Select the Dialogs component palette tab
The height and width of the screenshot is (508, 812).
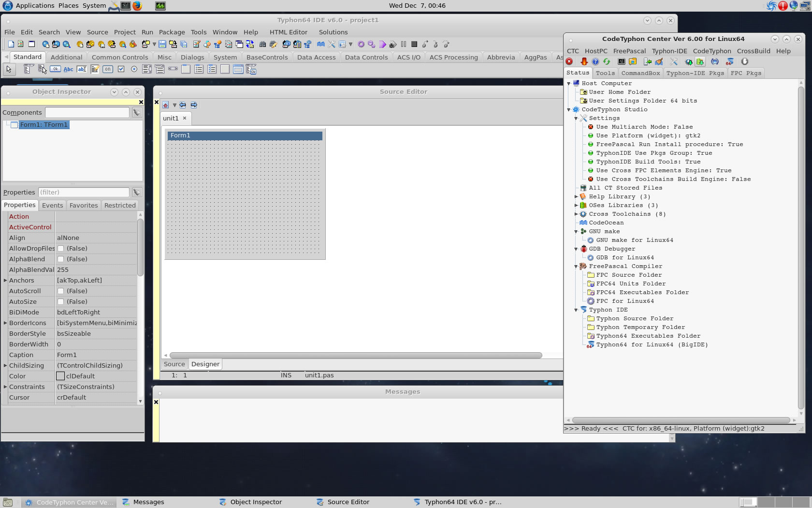pyautogui.click(x=192, y=57)
